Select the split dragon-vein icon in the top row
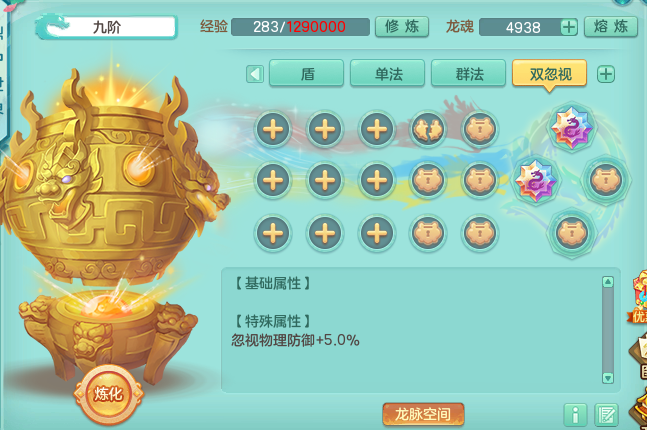Image resolution: width=647 pixels, height=430 pixels. pyautogui.click(x=428, y=129)
